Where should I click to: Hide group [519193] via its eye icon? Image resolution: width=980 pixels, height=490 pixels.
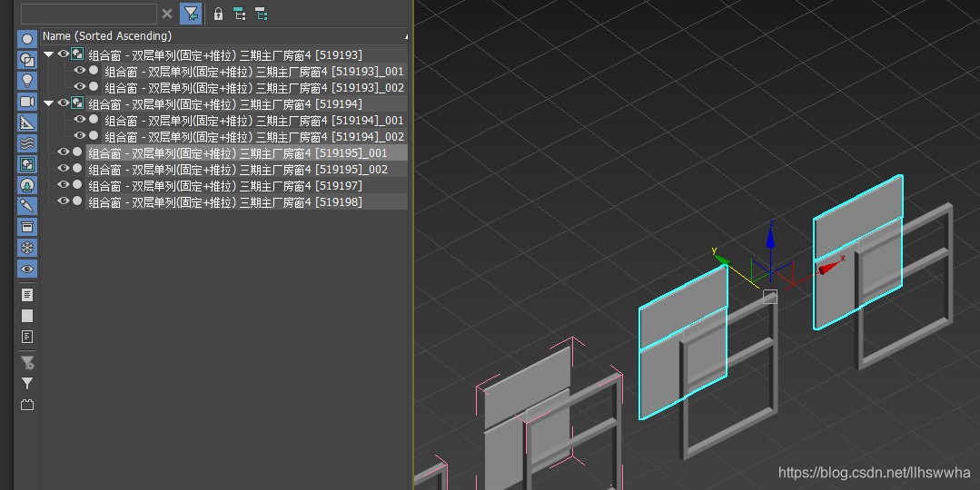point(64,54)
